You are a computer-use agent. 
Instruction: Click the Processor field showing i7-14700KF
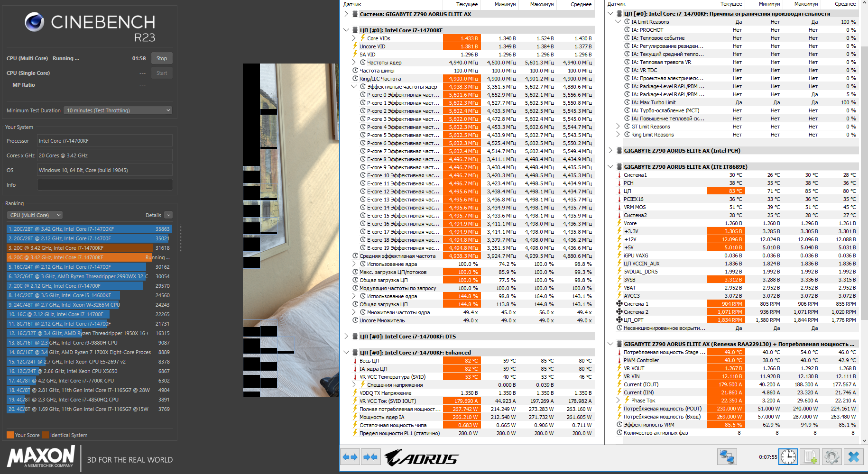click(x=105, y=141)
